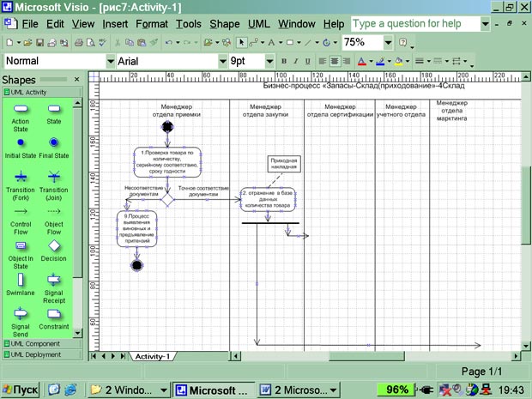Viewport: 532px width, 399px height.
Task: Run the Spelling check icon
Action: tap(102, 43)
